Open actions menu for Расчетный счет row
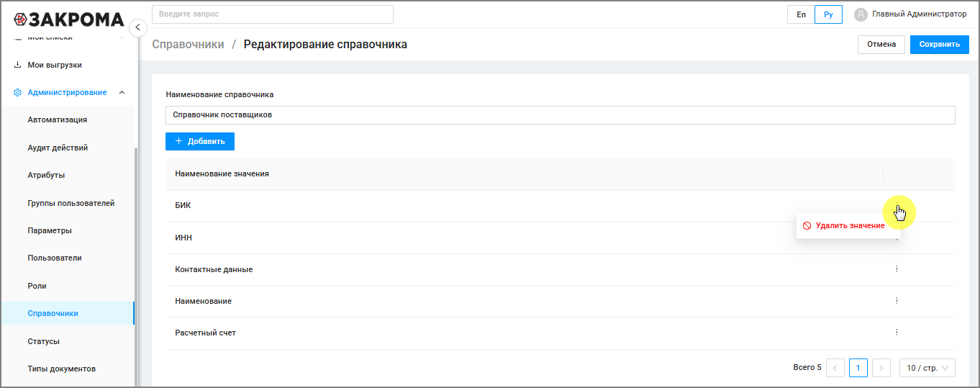Image resolution: width=980 pixels, height=388 pixels. click(x=897, y=332)
